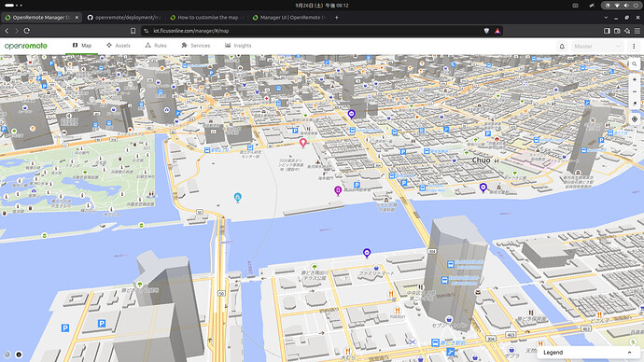The image size is (644, 362).
Task: Close the OpenRemote Manager tab
Action: 77,18
